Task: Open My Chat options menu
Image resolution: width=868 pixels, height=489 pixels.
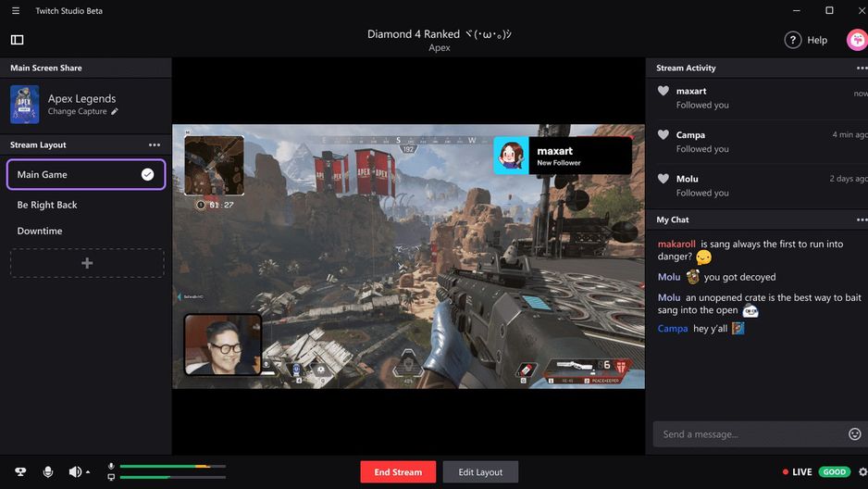Action: click(862, 219)
